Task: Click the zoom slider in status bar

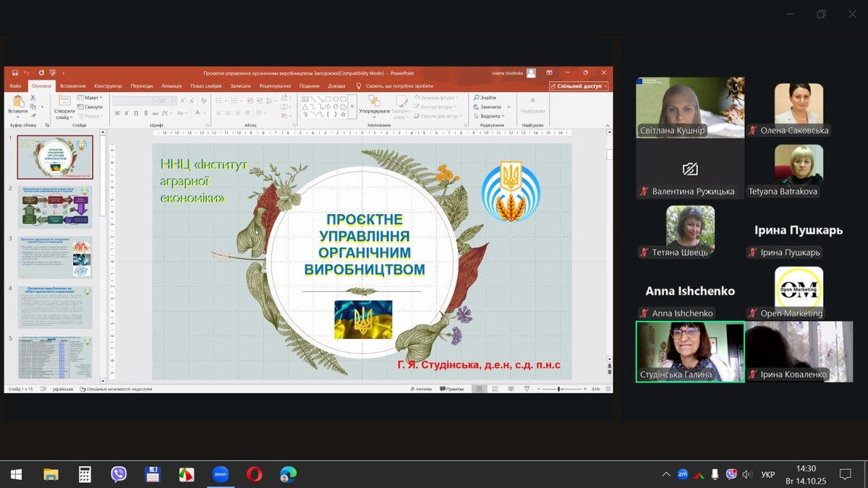Action: 559,389
